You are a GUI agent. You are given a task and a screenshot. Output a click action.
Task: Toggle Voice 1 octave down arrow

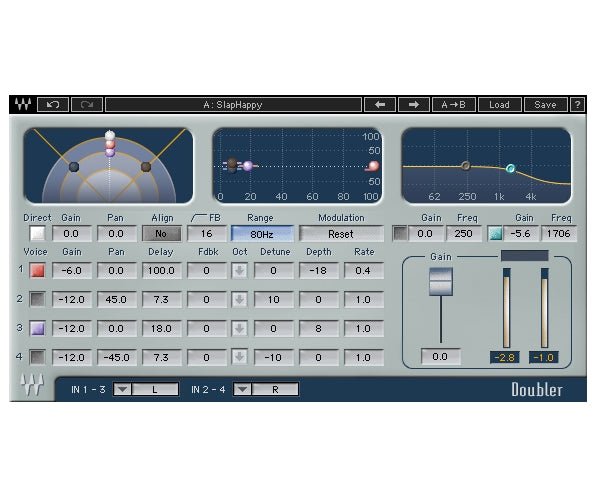tap(239, 271)
